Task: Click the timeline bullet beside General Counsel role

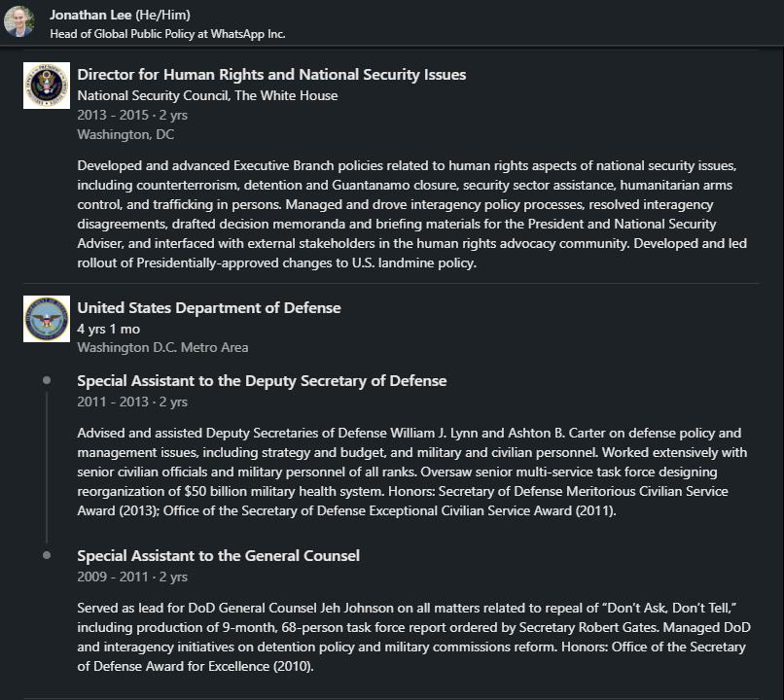Action: click(47, 555)
